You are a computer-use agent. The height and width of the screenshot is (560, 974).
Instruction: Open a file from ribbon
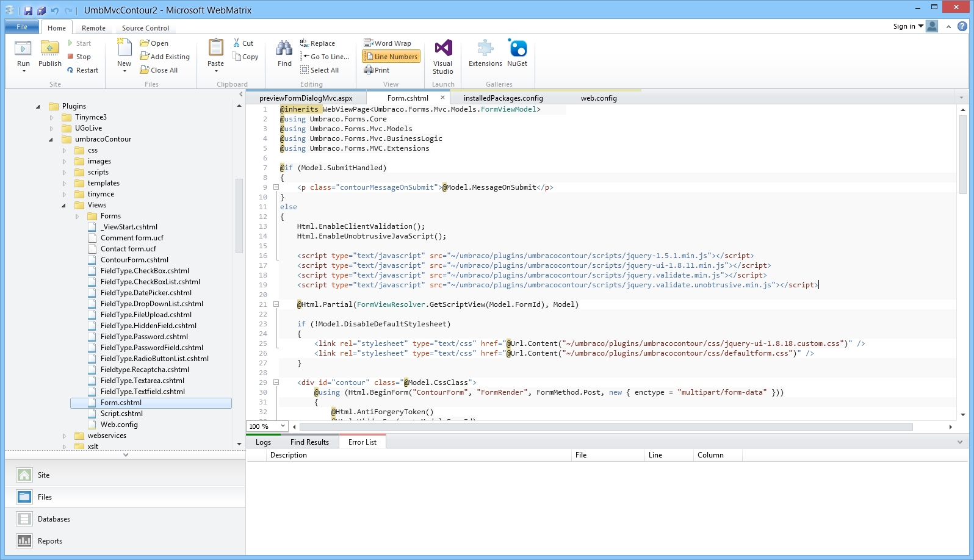pyautogui.click(x=154, y=43)
